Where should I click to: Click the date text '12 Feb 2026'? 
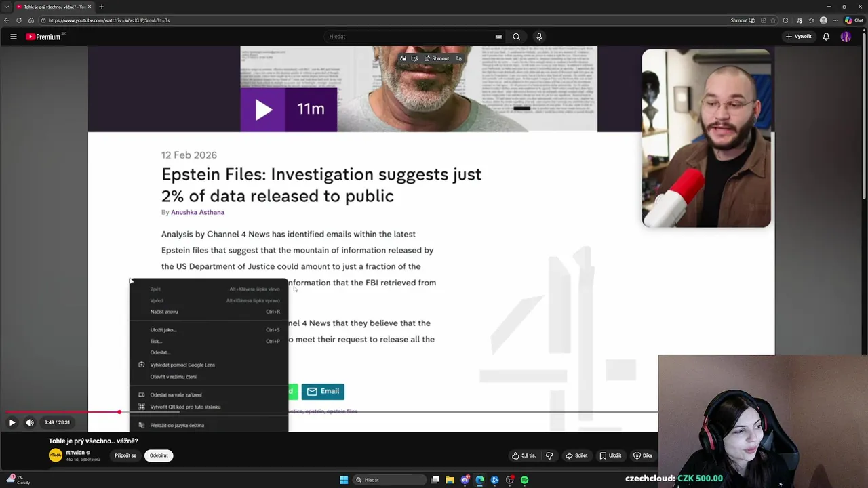189,155
